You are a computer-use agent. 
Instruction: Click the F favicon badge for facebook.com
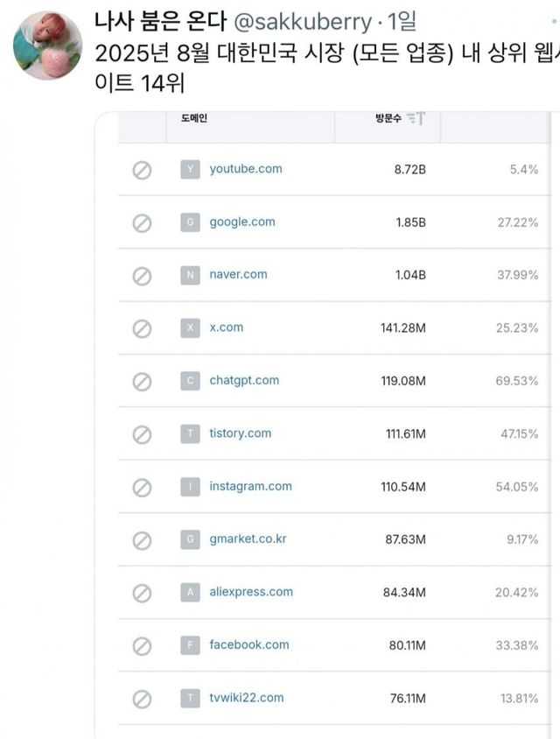pos(190,645)
